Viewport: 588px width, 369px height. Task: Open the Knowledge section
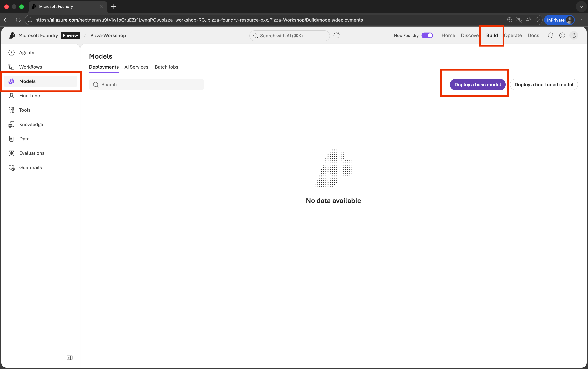click(31, 124)
